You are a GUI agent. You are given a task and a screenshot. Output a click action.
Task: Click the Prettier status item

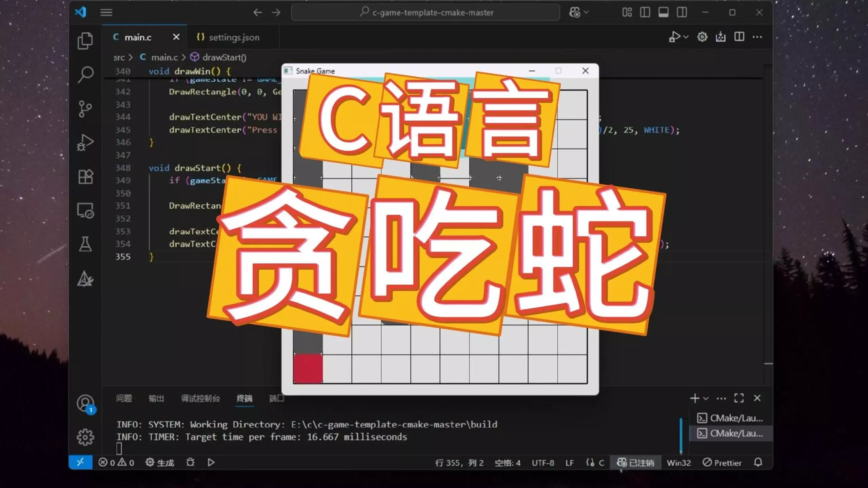(722, 463)
